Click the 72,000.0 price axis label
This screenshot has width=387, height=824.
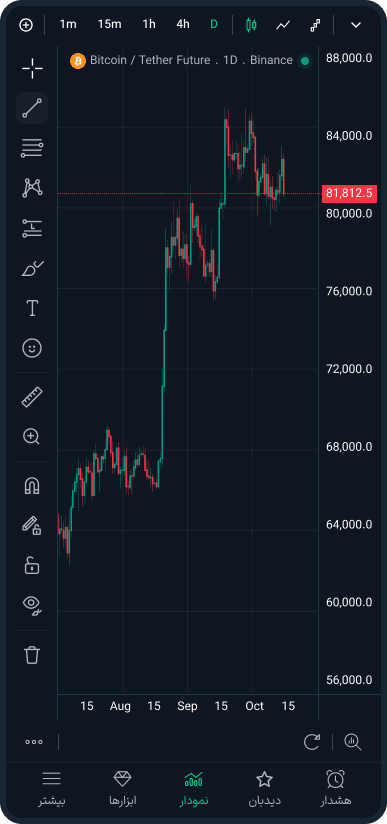[x=349, y=369]
